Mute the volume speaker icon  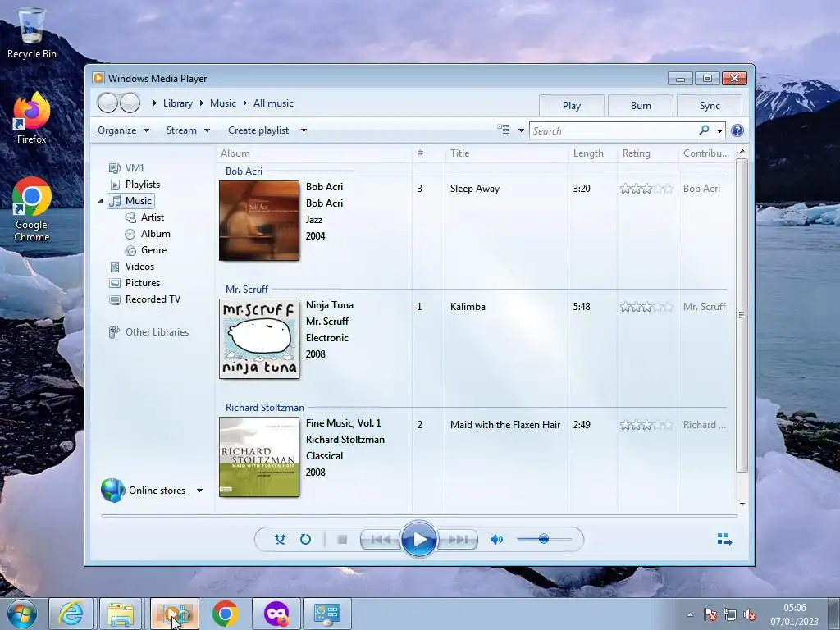(496, 540)
